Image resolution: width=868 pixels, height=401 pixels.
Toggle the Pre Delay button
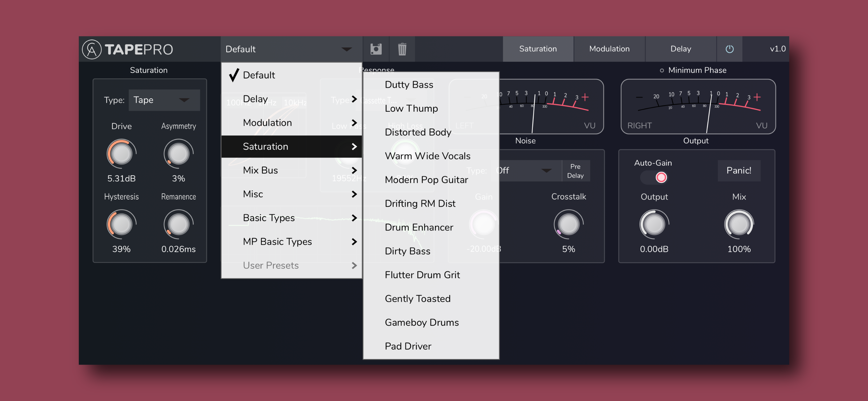(575, 171)
